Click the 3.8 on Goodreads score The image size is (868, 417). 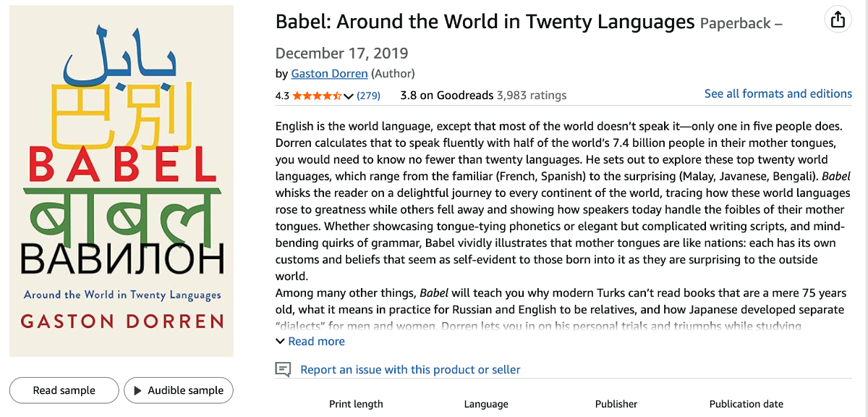tap(446, 95)
